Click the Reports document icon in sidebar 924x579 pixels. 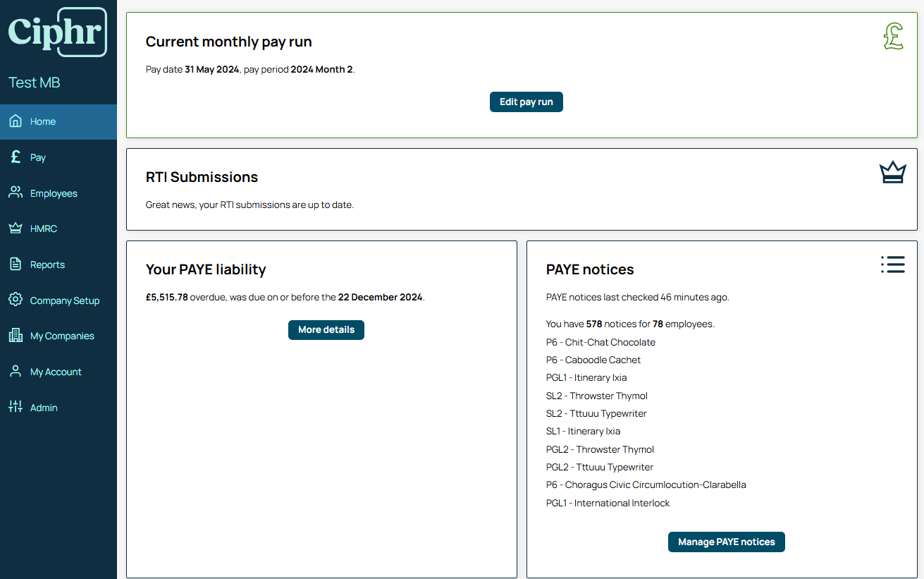tap(16, 264)
